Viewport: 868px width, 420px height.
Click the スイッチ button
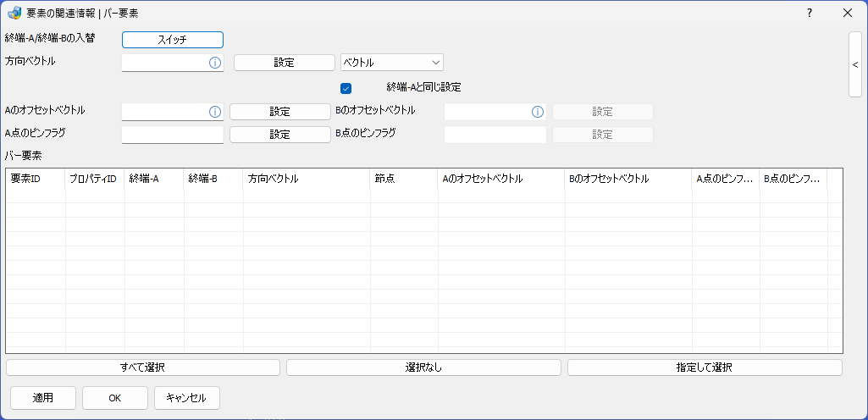[173, 40]
